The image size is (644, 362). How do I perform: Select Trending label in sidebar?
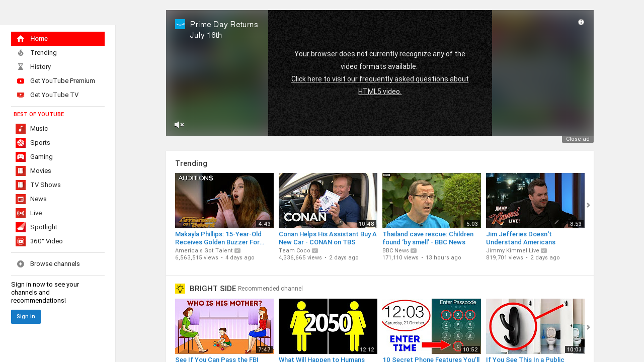point(43,53)
